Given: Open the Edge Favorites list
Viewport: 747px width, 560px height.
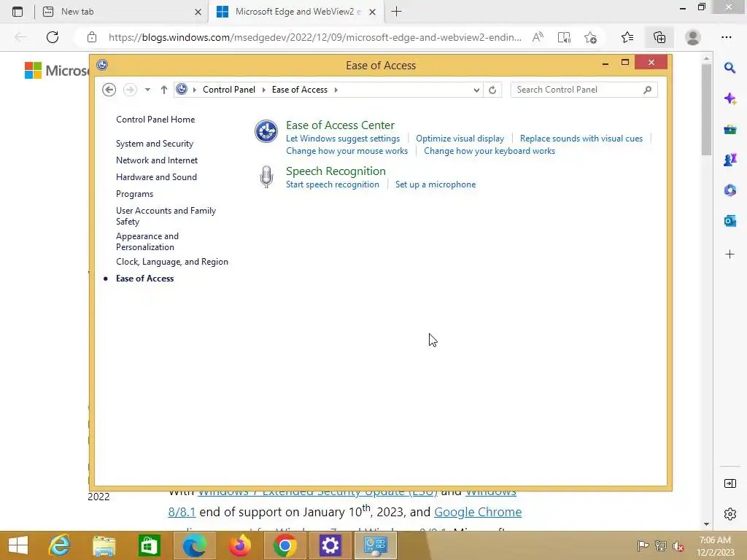Looking at the screenshot, I should tap(627, 37).
